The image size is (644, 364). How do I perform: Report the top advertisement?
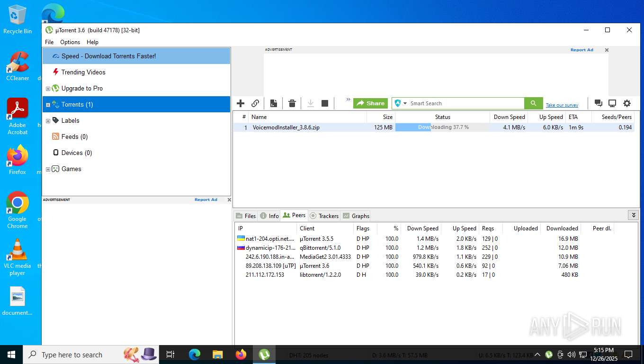click(x=581, y=50)
